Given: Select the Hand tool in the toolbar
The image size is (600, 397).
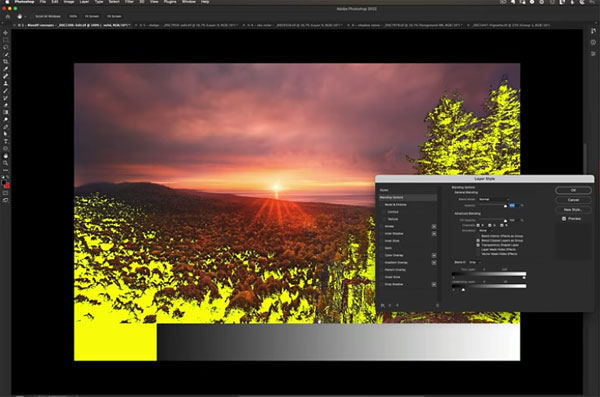Looking at the screenshot, I should click(x=5, y=156).
